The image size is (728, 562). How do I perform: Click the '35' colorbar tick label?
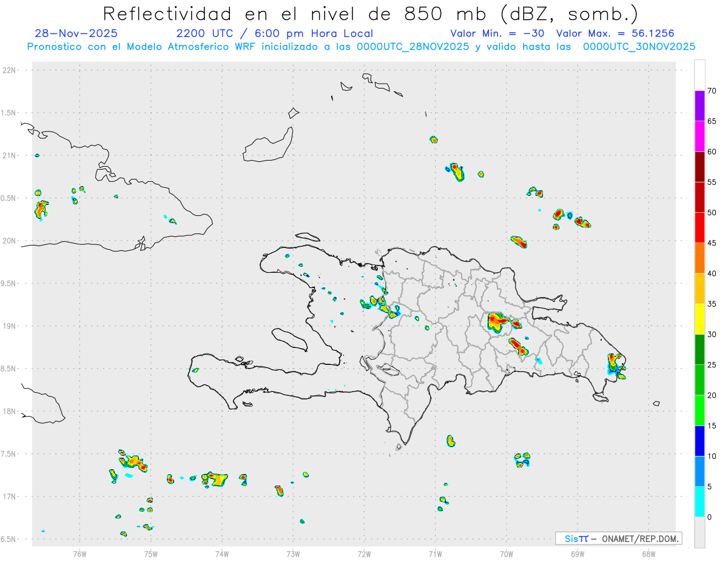tap(712, 304)
